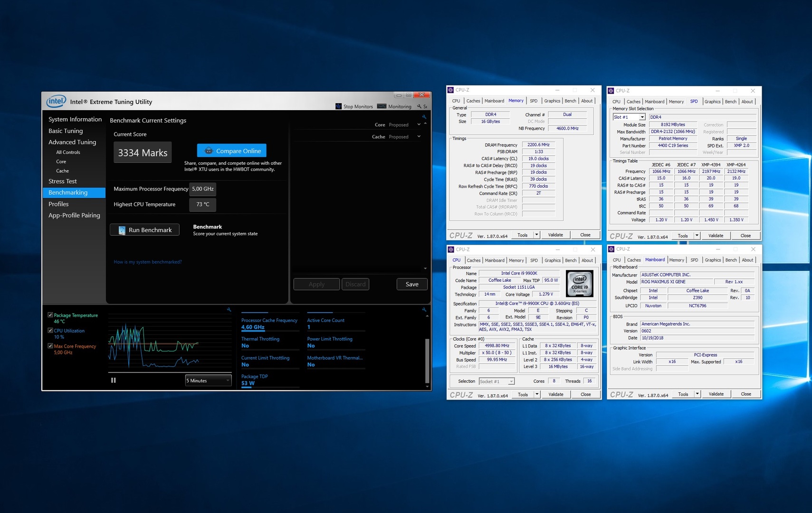This screenshot has width=812, height=513.
Task: Open the 5 Minutes time range dropdown
Action: [x=208, y=380]
